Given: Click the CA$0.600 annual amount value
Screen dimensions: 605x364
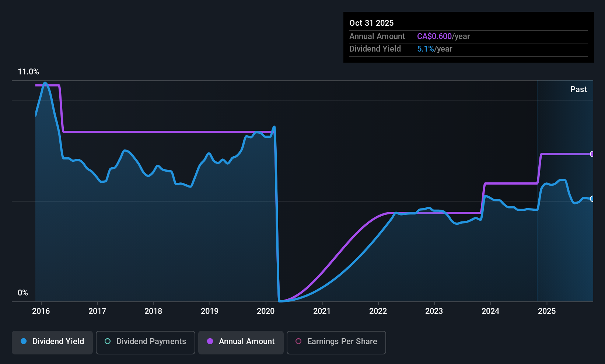Looking at the screenshot, I should point(434,36).
